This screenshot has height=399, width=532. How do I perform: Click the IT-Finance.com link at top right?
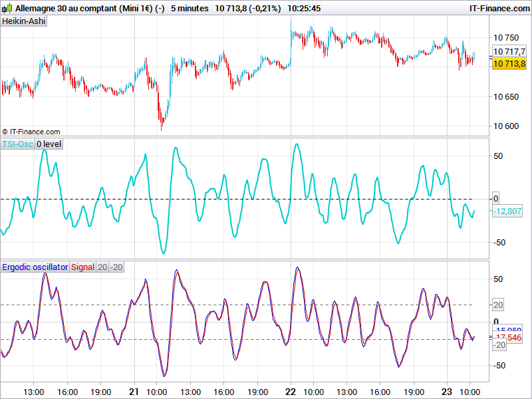click(x=499, y=8)
